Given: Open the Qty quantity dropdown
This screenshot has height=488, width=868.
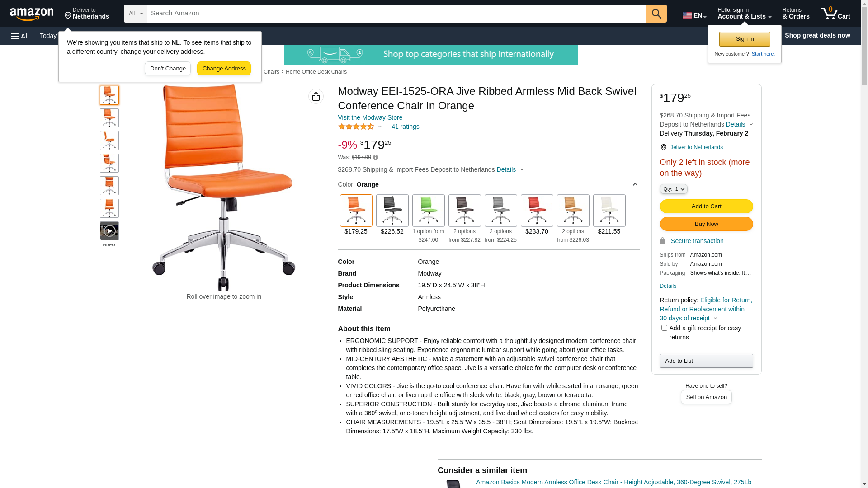Looking at the screenshot, I should 674,189.
